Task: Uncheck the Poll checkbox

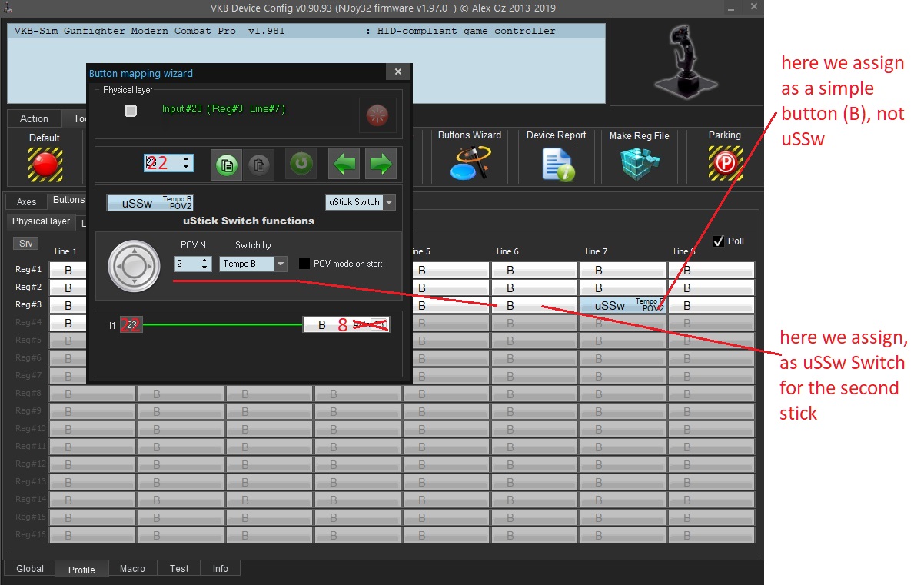Action: pos(719,241)
